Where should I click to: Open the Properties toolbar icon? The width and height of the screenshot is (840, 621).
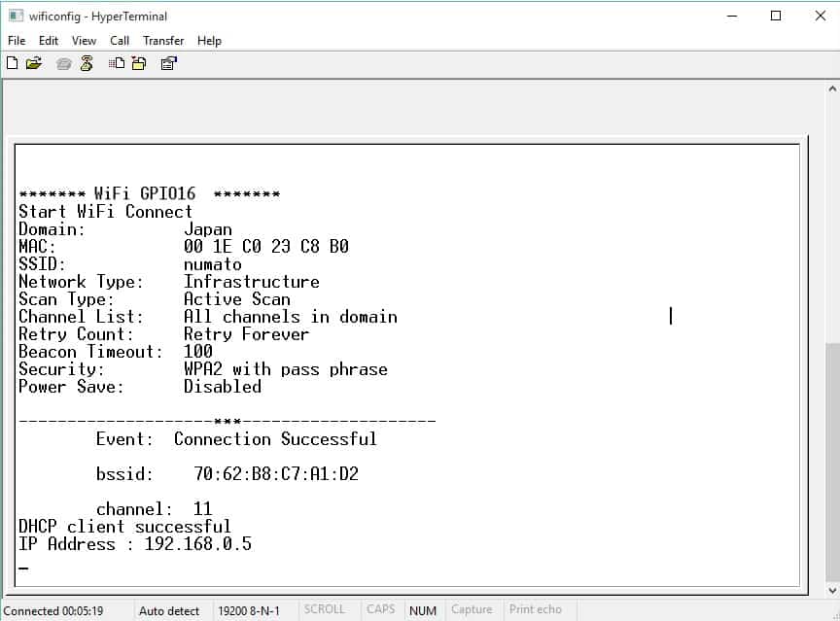[169, 64]
